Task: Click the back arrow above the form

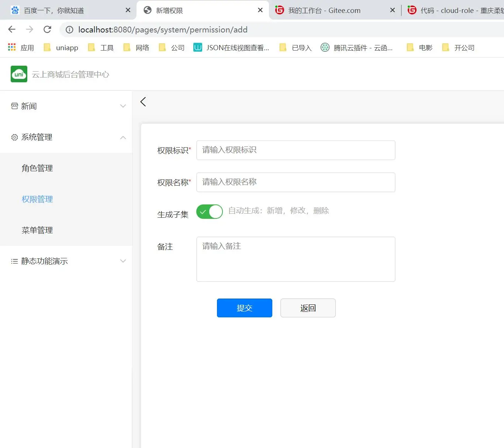Action: [x=143, y=102]
